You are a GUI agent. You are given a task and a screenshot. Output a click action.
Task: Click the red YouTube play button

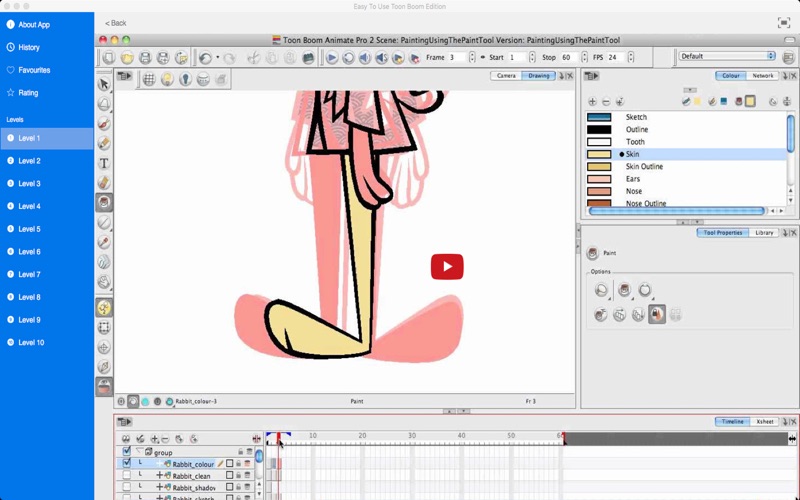(x=447, y=266)
